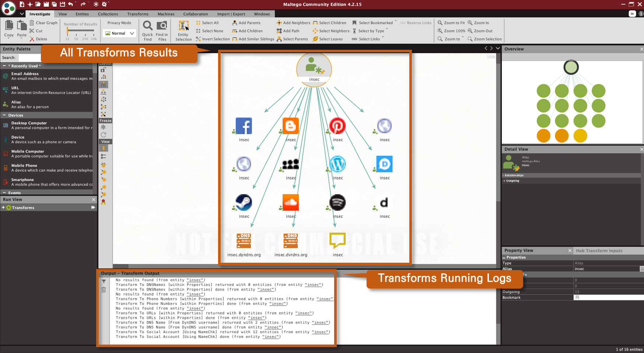Image resolution: width=644 pixels, height=353 pixels.
Task: Collapse the Devices palette group
Action: (x=4, y=115)
